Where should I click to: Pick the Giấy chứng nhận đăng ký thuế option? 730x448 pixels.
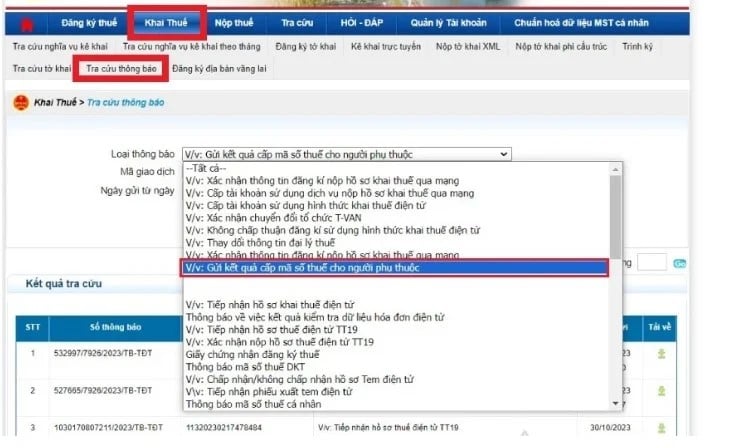(x=253, y=354)
